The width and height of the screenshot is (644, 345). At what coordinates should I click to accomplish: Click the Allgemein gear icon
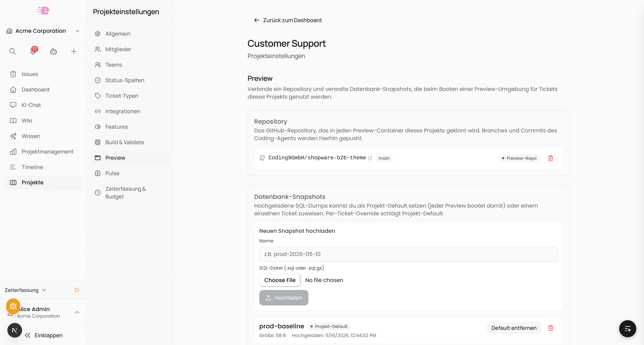[98, 34]
